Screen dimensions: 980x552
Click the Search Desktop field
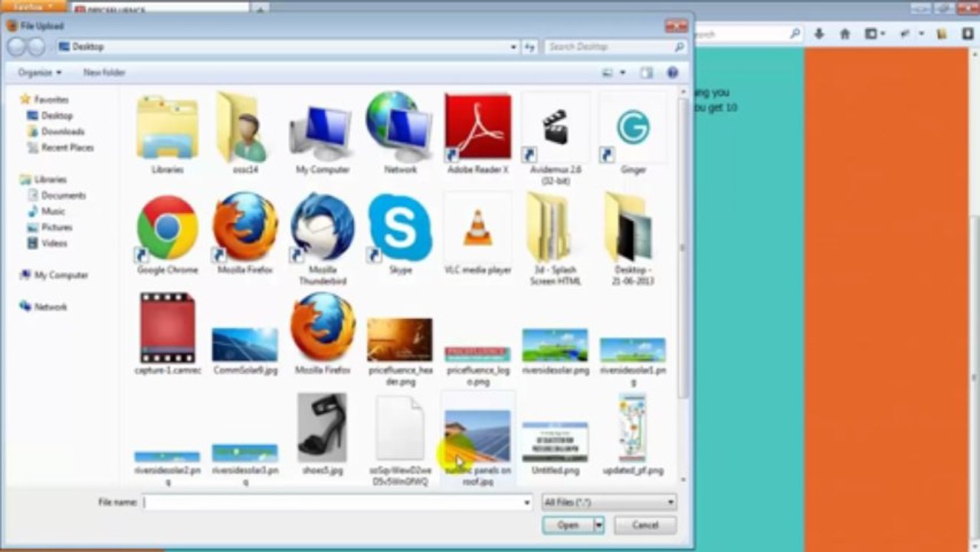pyautogui.click(x=615, y=47)
